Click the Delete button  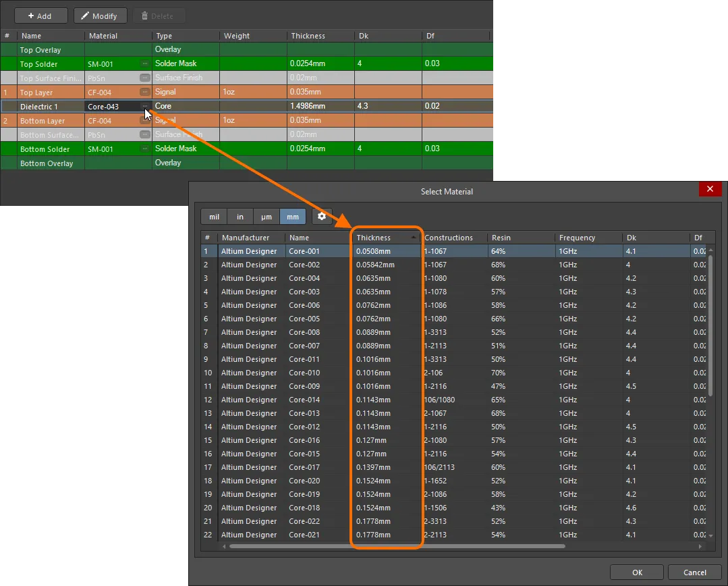[x=159, y=16]
